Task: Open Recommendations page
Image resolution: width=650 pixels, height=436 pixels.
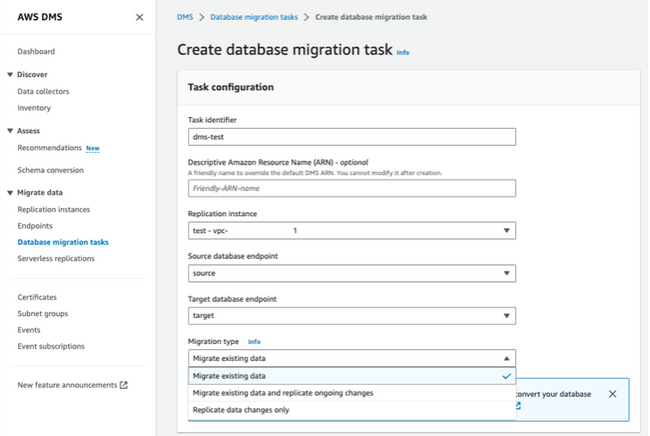Action: (x=49, y=148)
